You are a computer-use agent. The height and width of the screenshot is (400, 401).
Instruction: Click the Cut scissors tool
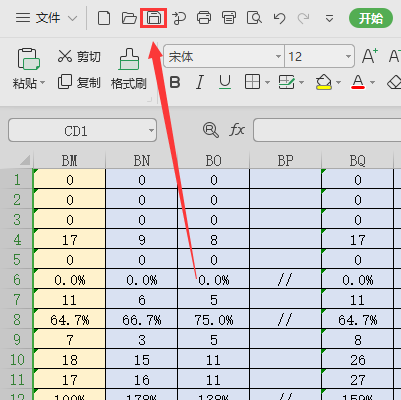click(79, 56)
